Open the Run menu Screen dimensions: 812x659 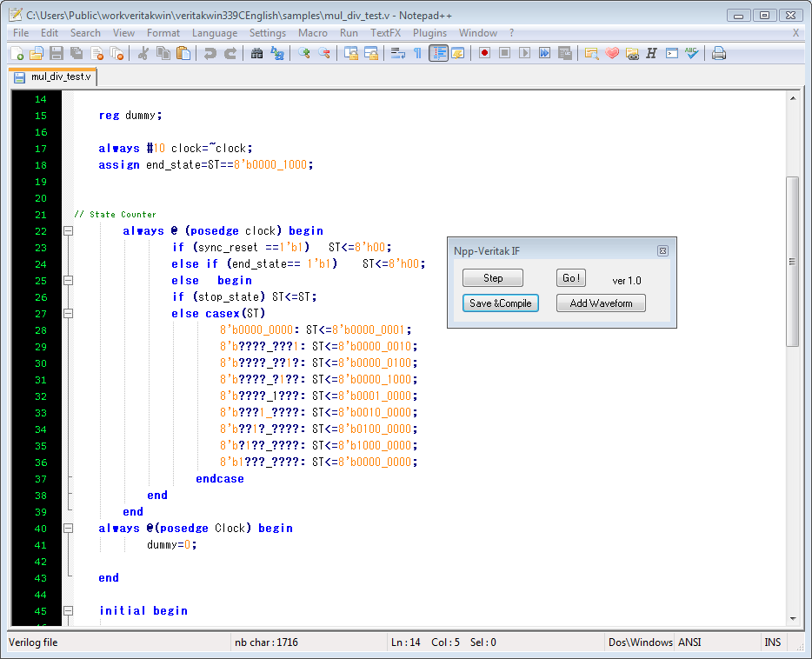click(x=349, y=33)
